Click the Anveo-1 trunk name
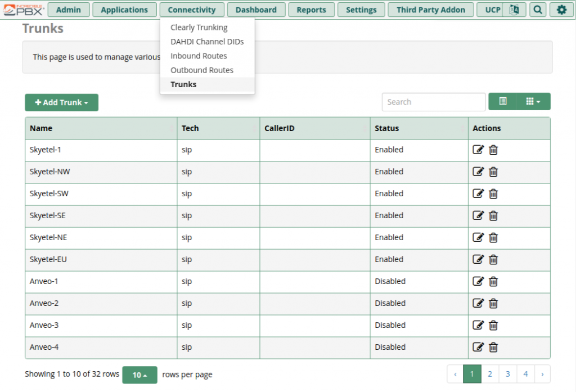The height and width of the screenshot is (392, 576). pyautogui.click(x=44, y=281)
